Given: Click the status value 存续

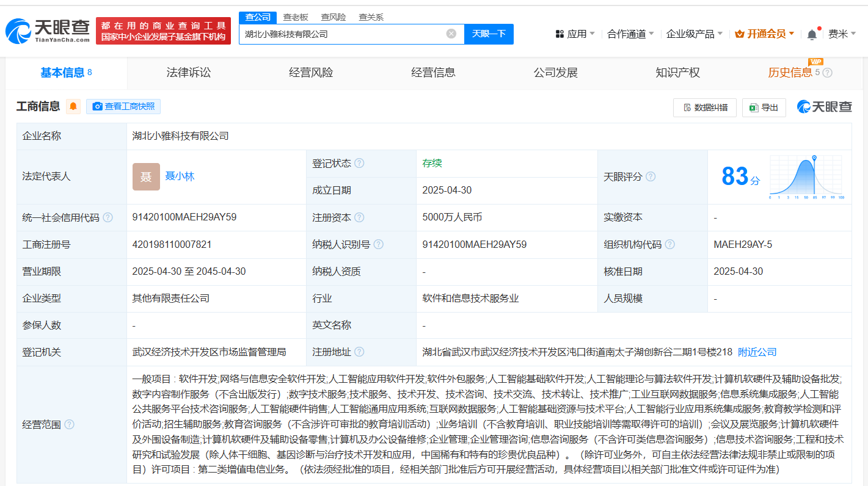Looking at the screenshot, I should click(432, 163).
